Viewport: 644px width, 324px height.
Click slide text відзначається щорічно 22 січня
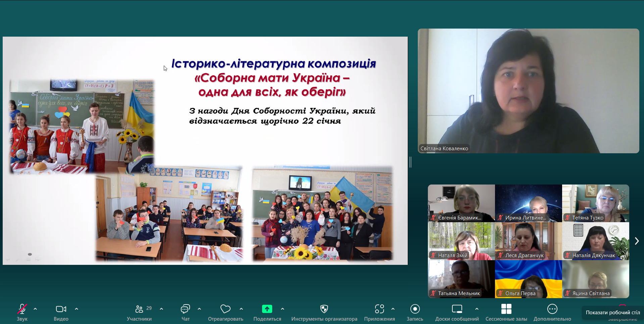pos(265,121)
